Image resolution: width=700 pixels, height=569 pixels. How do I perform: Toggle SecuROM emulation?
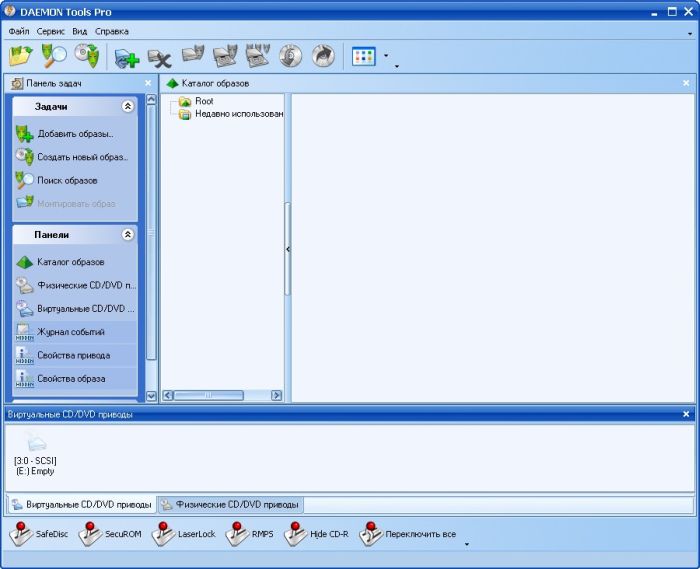(x=110, y=534)
